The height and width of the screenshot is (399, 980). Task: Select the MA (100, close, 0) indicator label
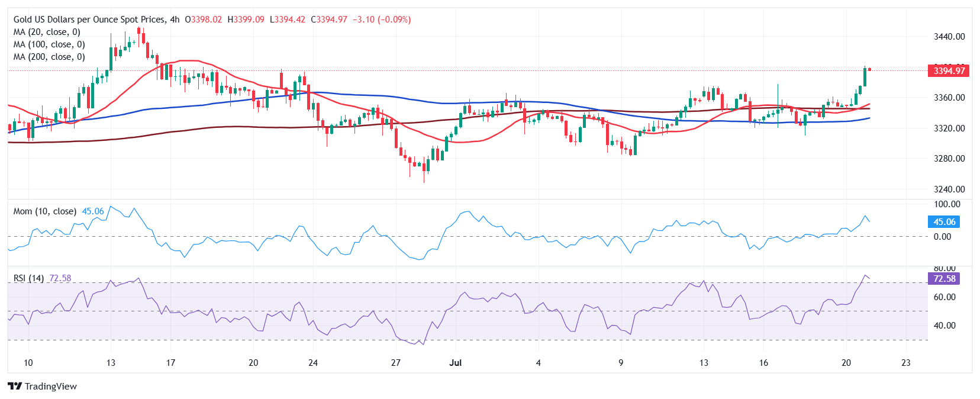point(49,44)
